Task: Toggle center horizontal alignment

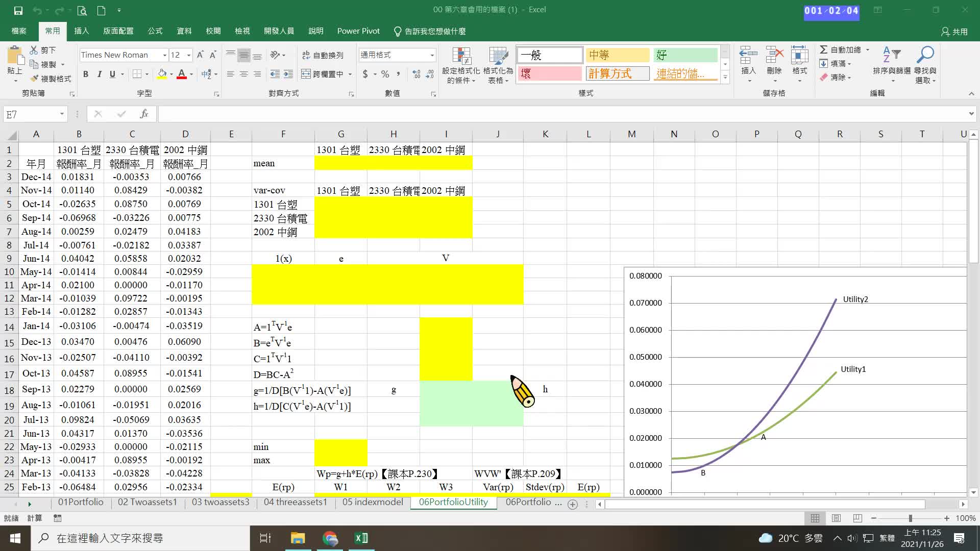Action: [x=244, y=74]
